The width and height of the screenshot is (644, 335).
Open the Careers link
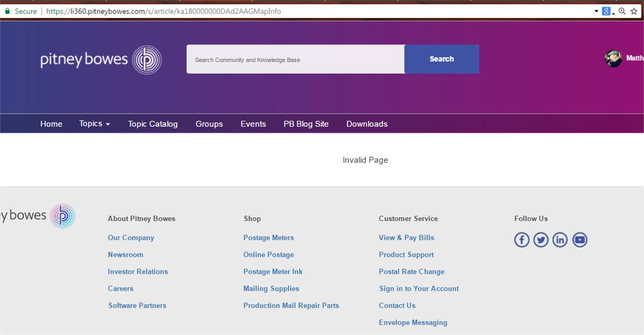coord(121,288)
